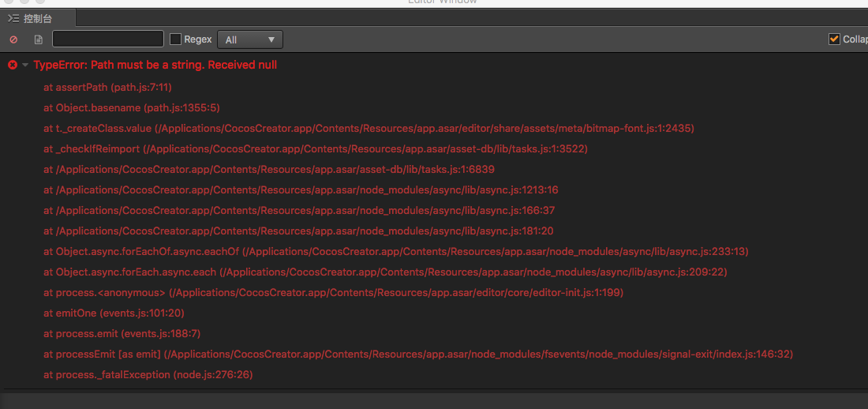Click the _checkIfReimport stack trace line
868x409 pixels.
pos(315,148)
